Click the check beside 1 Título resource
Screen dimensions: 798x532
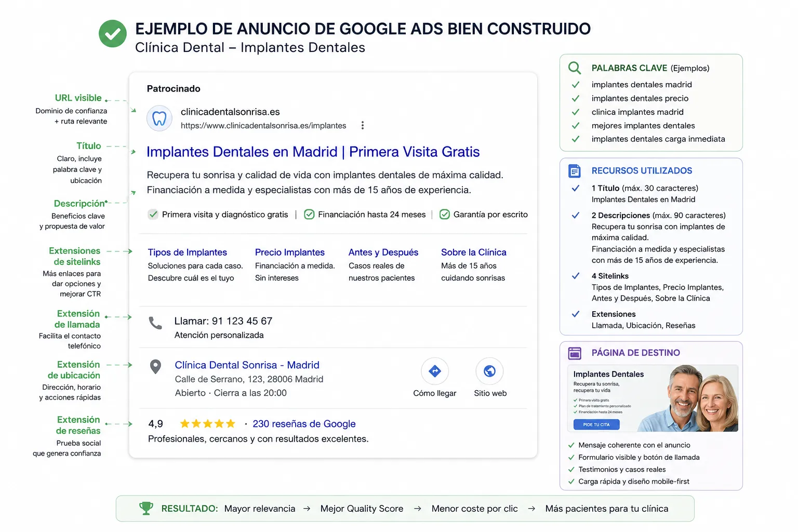tap(576, 188)
